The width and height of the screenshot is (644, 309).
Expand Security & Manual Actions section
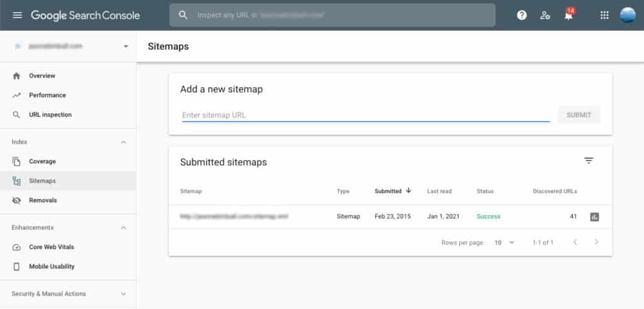tap(123, 294)
